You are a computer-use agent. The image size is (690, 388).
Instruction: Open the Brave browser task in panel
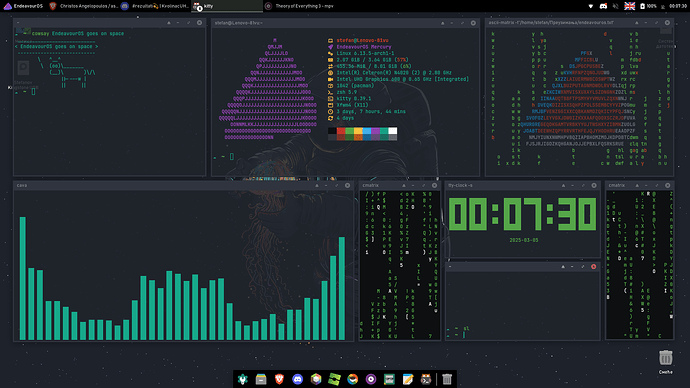pos(83,6)
